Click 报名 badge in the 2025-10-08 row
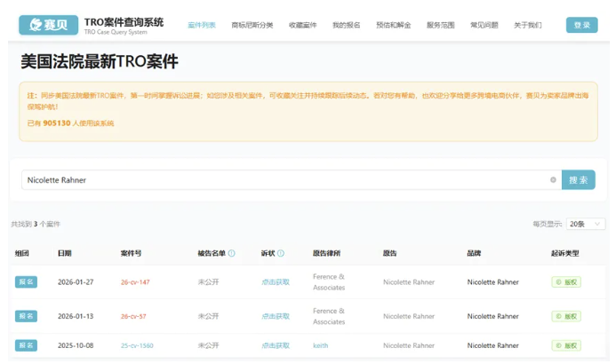Image resolution: width=616 pixels, height=364 pixels. click(26, 345)
